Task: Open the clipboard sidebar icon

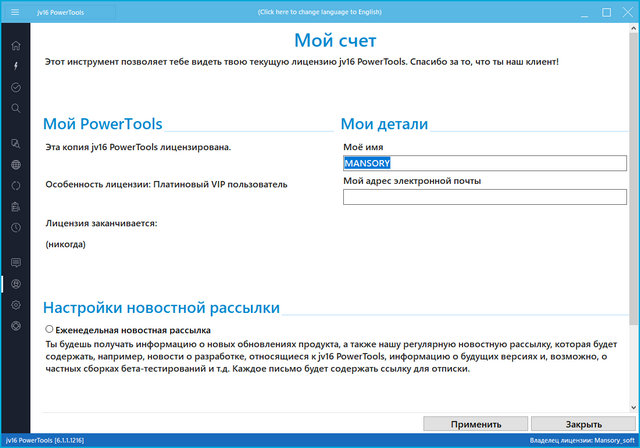Action: pos(15,207)
